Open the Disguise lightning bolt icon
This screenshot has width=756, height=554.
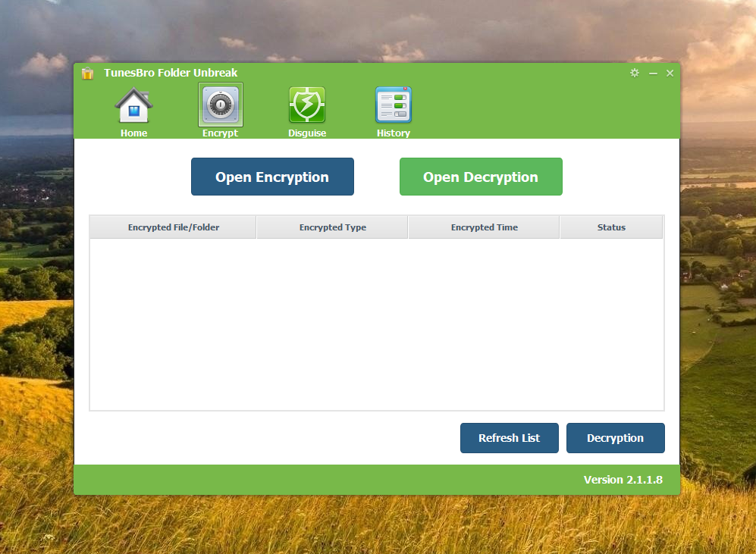point(307,105)
